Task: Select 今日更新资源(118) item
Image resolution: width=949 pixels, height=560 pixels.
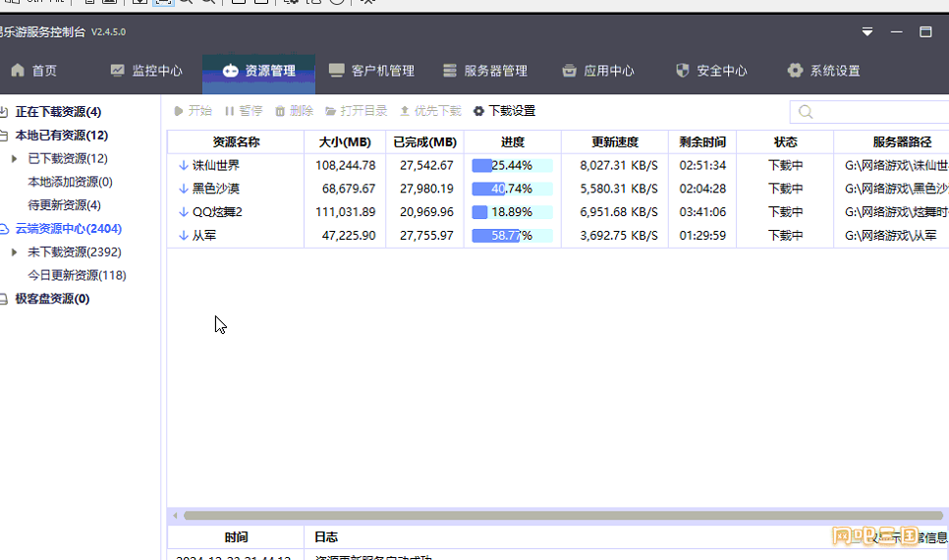Action: pyautogui.click(x=77, y=275)
